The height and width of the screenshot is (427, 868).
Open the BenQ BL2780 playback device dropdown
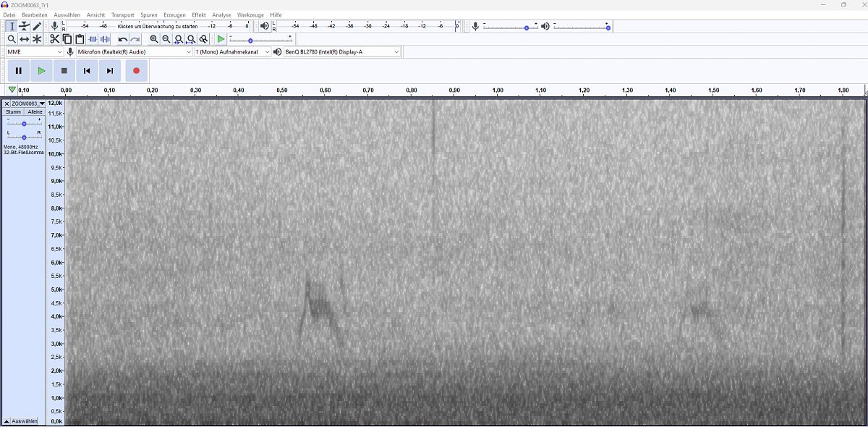coord(342,52)
